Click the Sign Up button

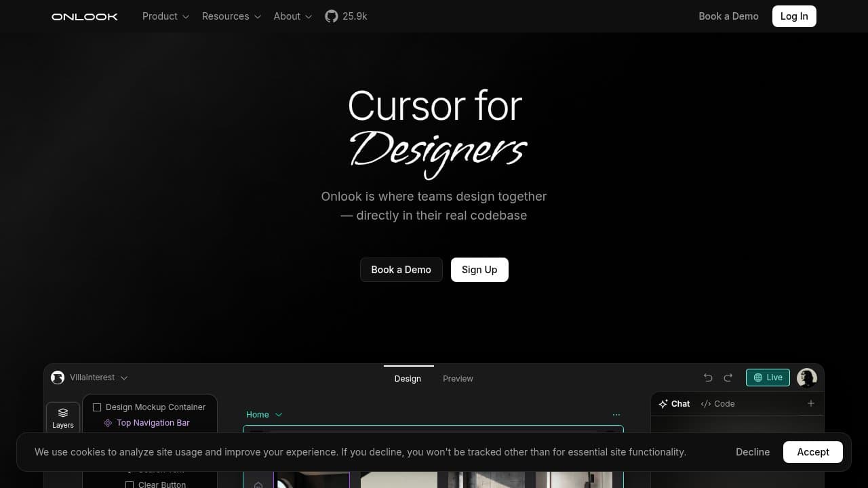coord(479,270)
